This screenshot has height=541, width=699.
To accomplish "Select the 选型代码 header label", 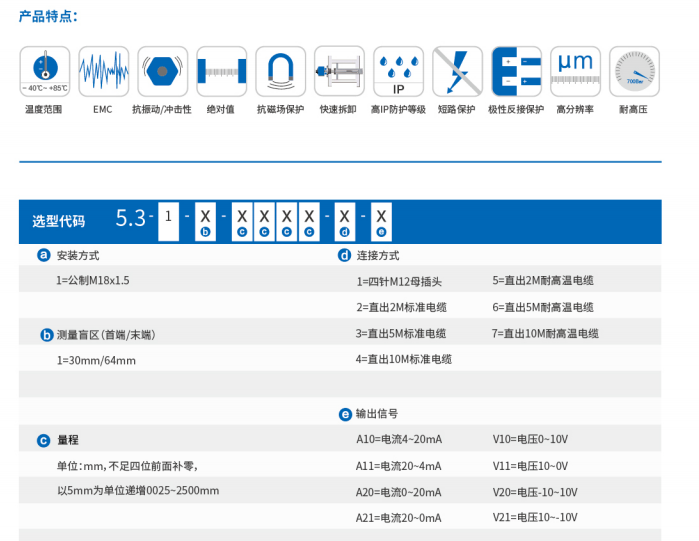I will pos(58,221).
